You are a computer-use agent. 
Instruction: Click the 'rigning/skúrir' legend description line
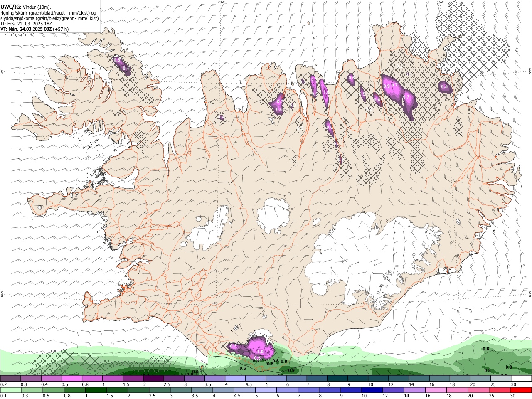click(48, 13)
